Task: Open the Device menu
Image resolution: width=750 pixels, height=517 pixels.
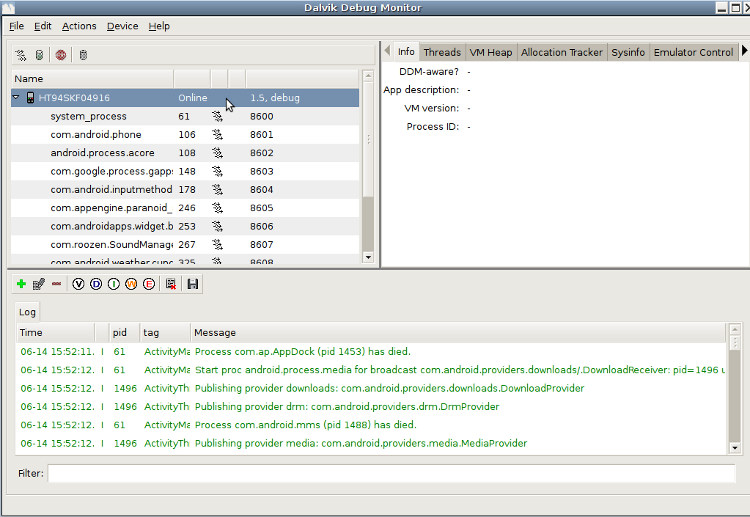Action: [x=122, y=26]
